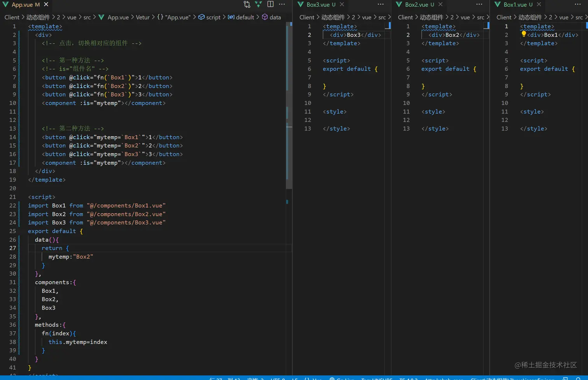This screenshot has height=380, width=588.
Task: Click the Vetur Vue icon in editor toolbar
Action: (x=258, y=4)
